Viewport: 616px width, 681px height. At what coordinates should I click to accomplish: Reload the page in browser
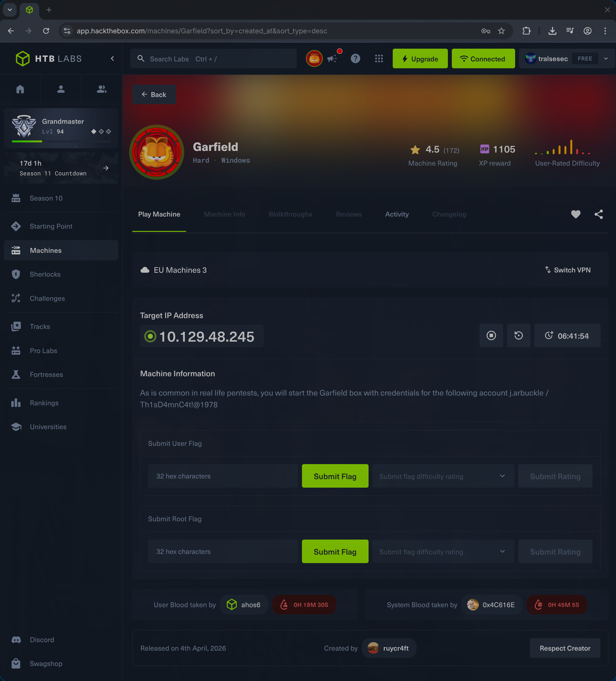pos(46,31)
